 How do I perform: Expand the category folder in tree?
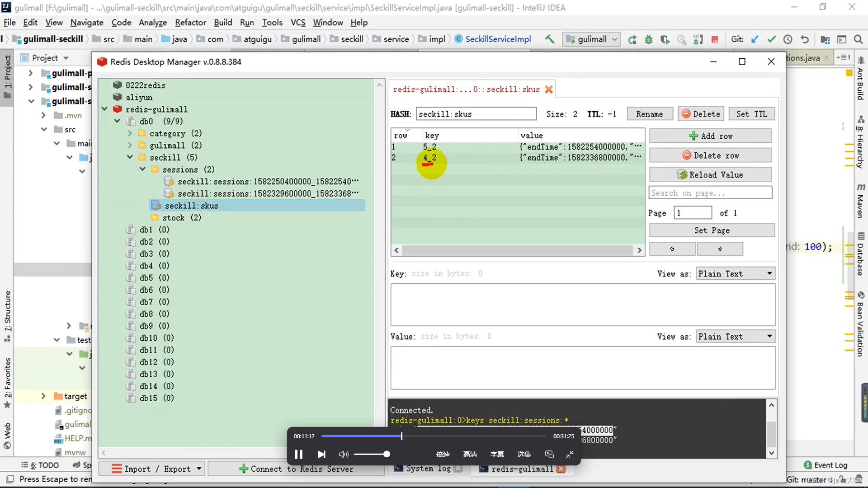[x=130, y=133]
